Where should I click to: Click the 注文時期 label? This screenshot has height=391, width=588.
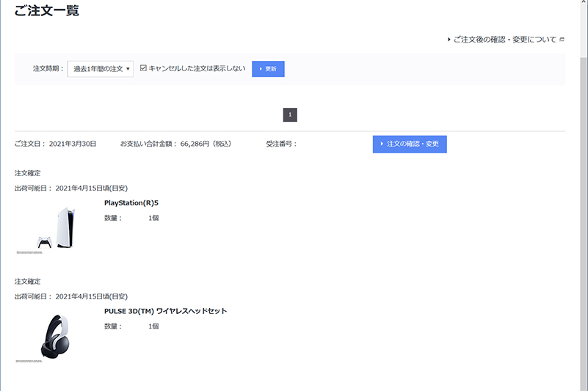pos(48,69)
